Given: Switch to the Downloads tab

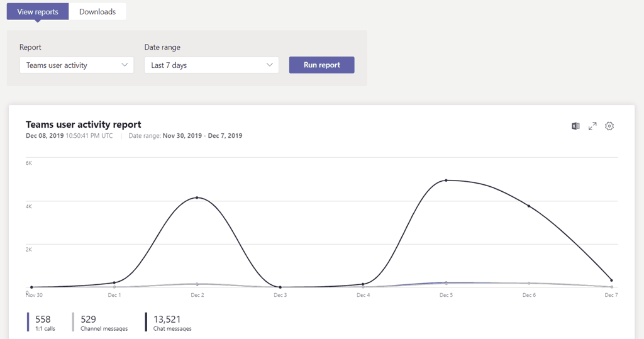Looking at the screenshot, I should pos(97,12).
